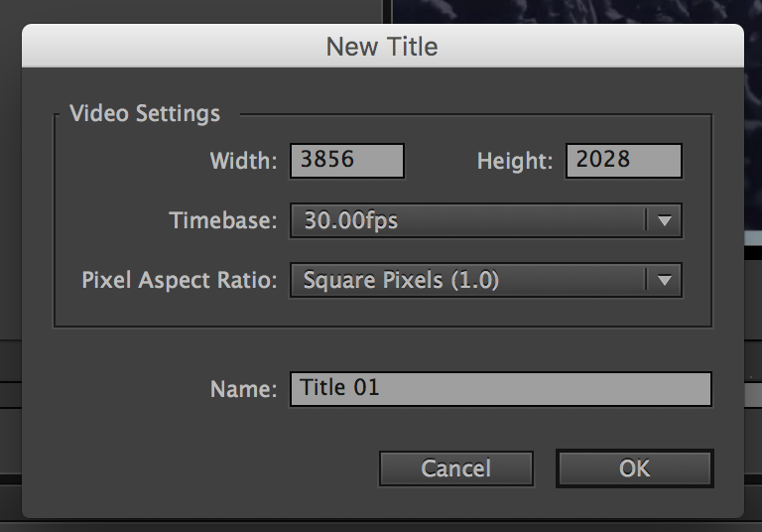Click the background panel strip below the dialog
The image size is (762, 532).
(382, 525)
